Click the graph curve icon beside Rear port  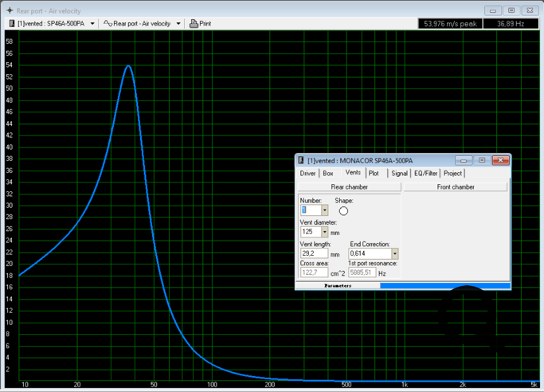click(108, 24)
